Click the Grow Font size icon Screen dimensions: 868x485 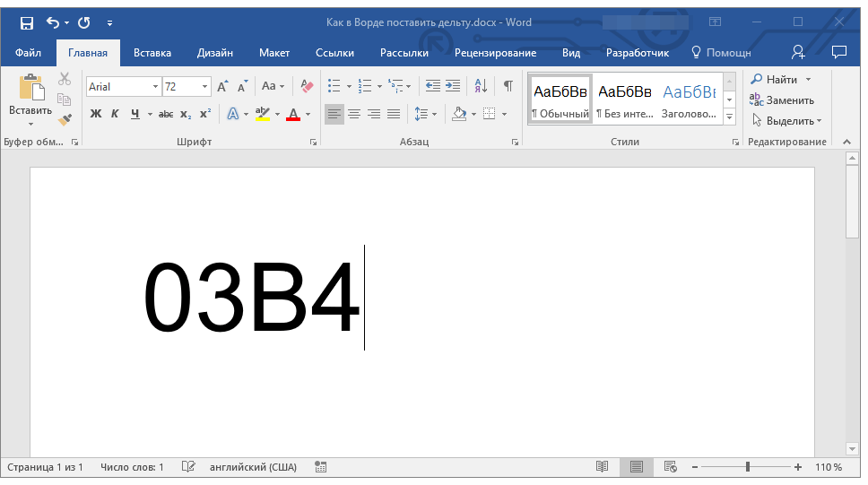[222, 86]
